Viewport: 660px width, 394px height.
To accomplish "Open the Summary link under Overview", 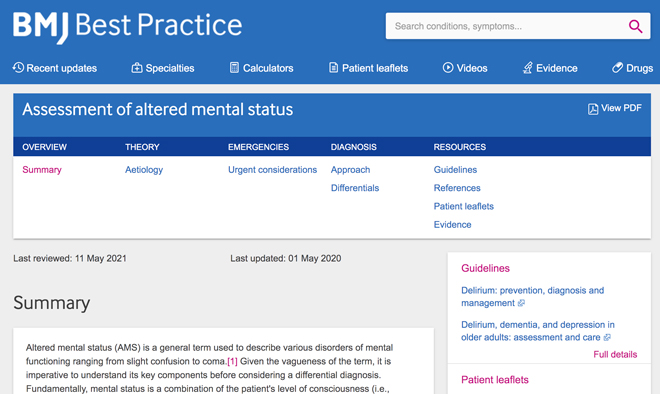I will click(42, 170).
